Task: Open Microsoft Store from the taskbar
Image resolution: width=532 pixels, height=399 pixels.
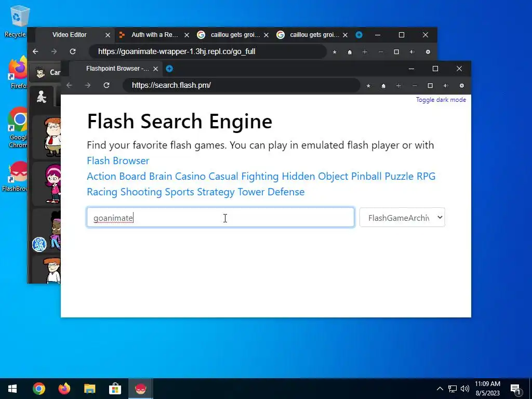Action: 115,389
